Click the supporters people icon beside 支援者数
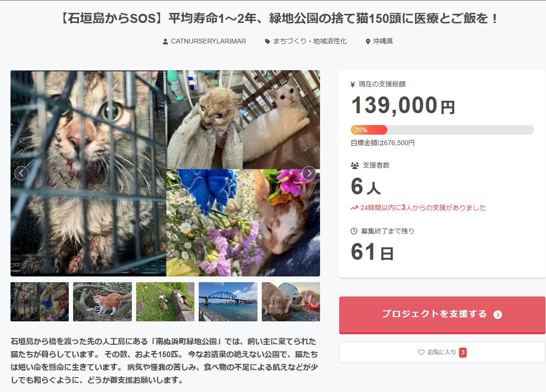Viewport: 546px width, 392px height. 354,166
